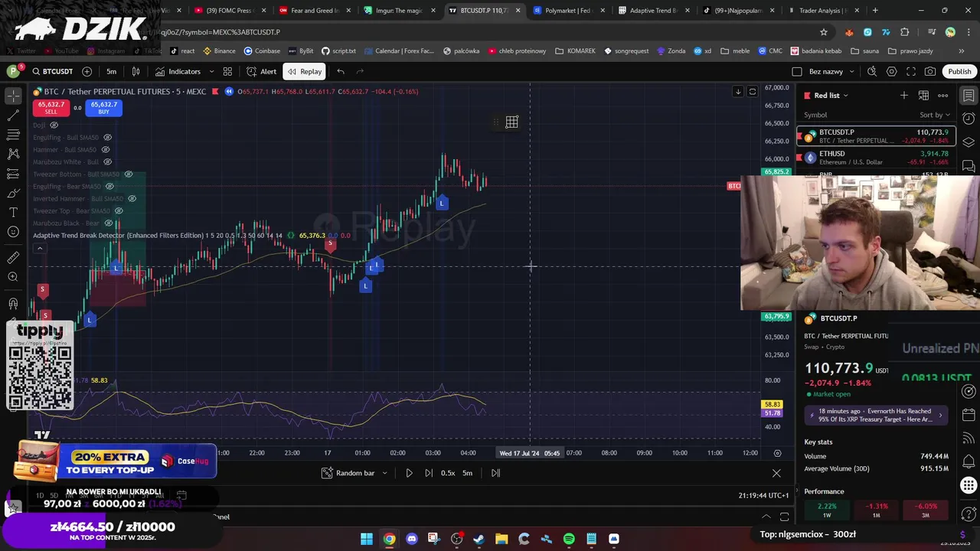Select the brush drawing tool
The image size is (980, 551).
point(13,193)
